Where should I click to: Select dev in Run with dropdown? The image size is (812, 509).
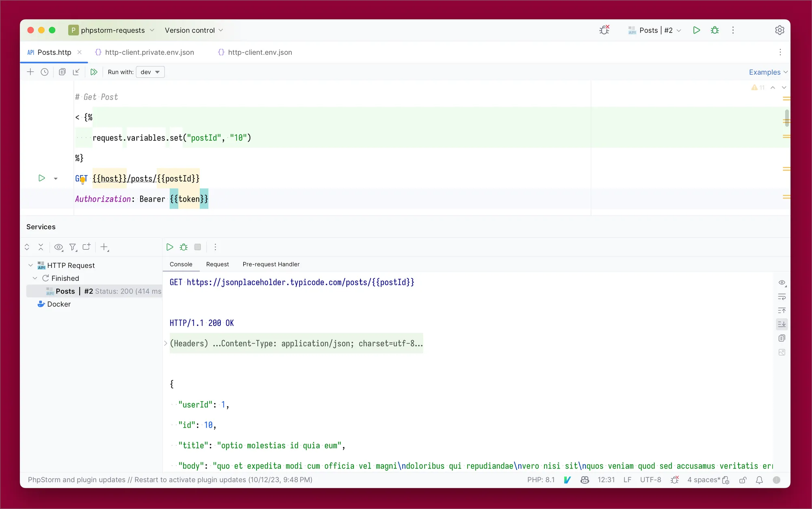pos(150,72)
